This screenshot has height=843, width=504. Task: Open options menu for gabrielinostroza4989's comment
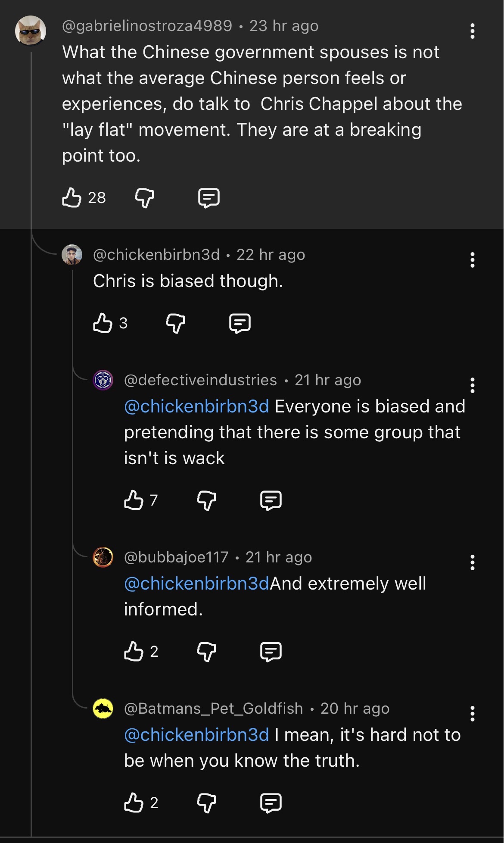473,31
